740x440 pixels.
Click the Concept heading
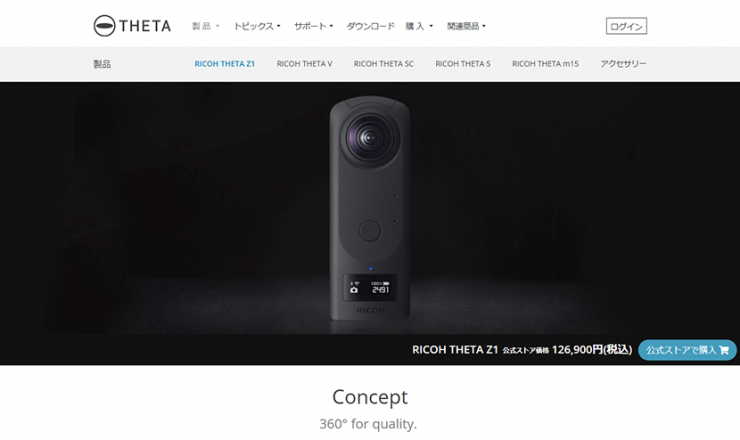tap(370, 397)
